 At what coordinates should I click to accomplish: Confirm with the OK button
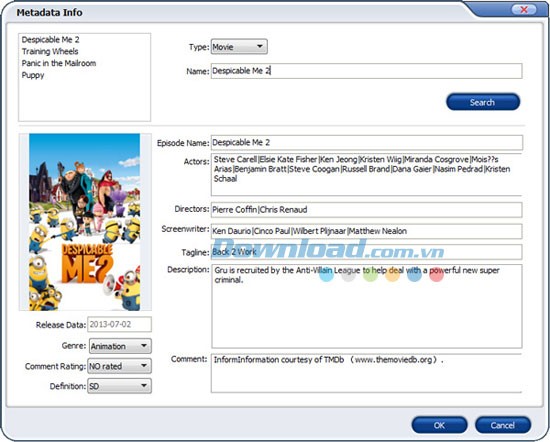click(x=439, y=425)
